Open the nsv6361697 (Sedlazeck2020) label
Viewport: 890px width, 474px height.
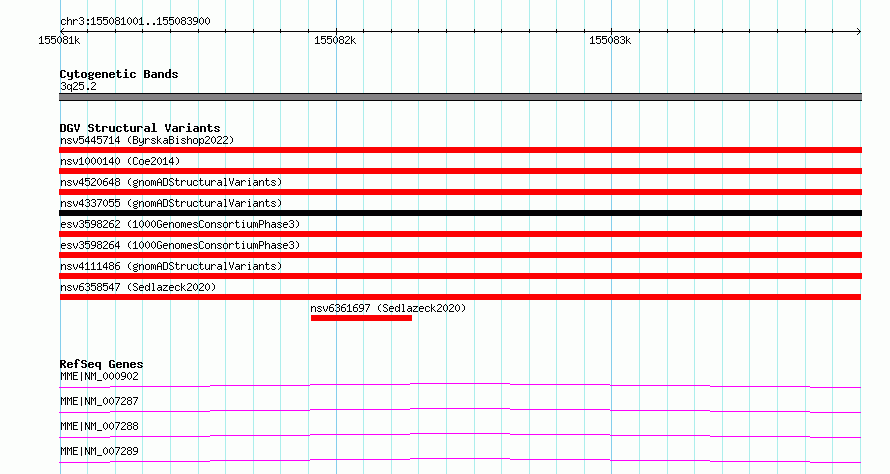pos(388,308)
